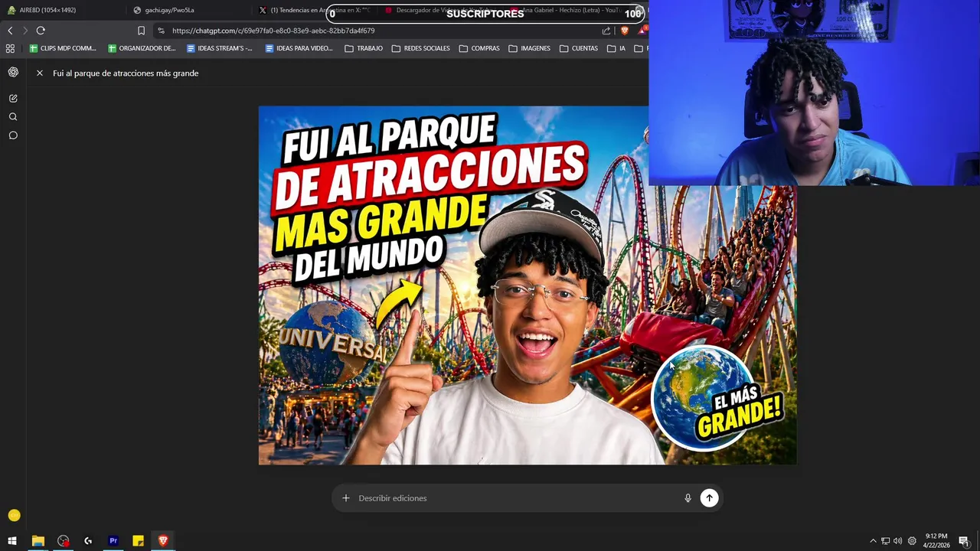Open the volume speaker tray icon
The image size is (980, 551).
coord(897,541)
